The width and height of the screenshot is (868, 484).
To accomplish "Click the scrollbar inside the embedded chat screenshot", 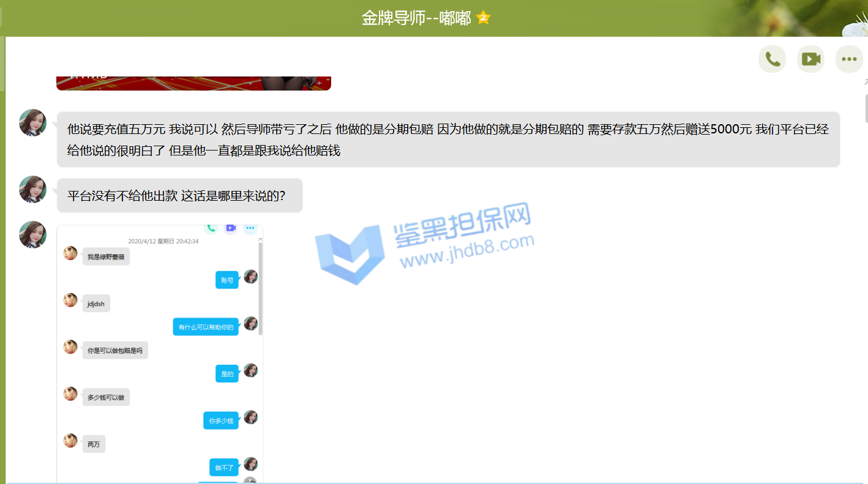I will (x=261, y=288).
